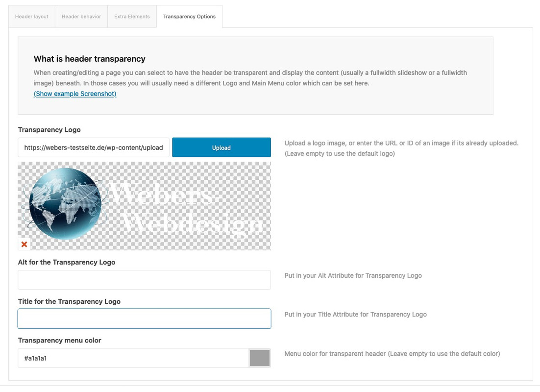Screen dimensions: 540x392
Task: Click the blue Upload button
Action: point(221,147)
